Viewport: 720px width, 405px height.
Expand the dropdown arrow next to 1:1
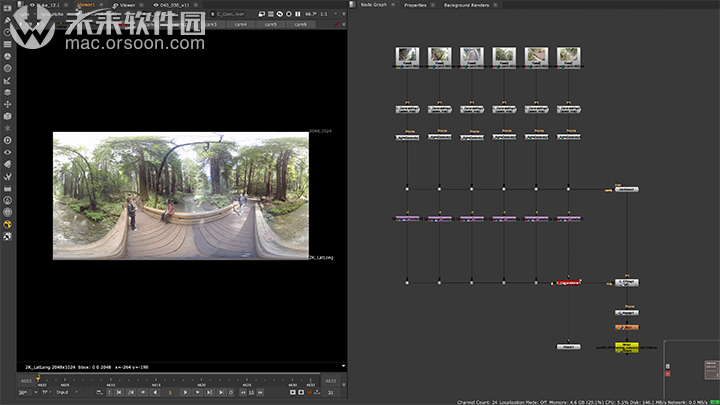(x=336, y=14)
